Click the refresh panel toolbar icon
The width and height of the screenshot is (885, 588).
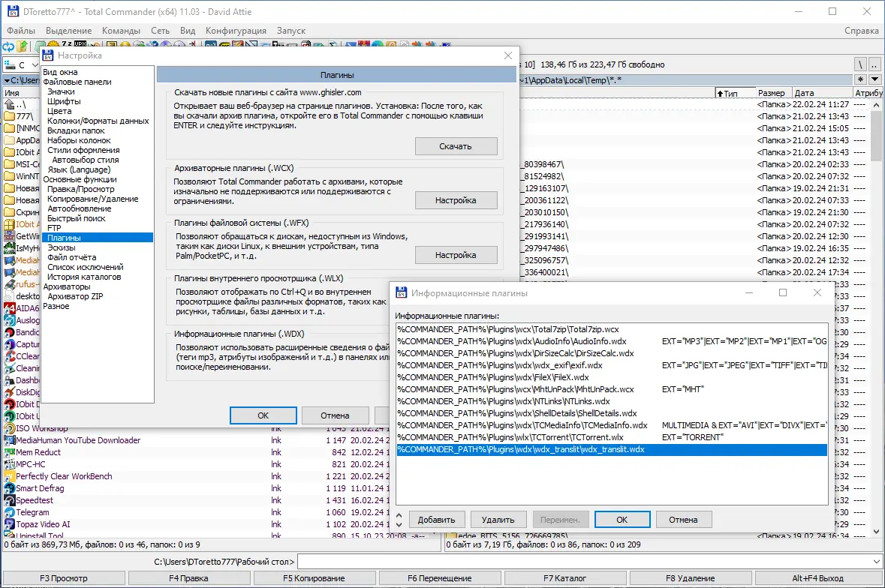coord(8,46)
